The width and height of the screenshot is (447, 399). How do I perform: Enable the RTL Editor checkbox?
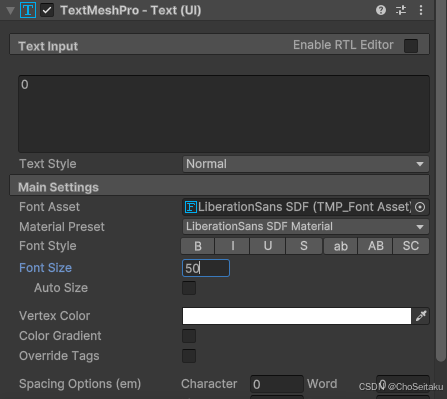coord(411,46)
